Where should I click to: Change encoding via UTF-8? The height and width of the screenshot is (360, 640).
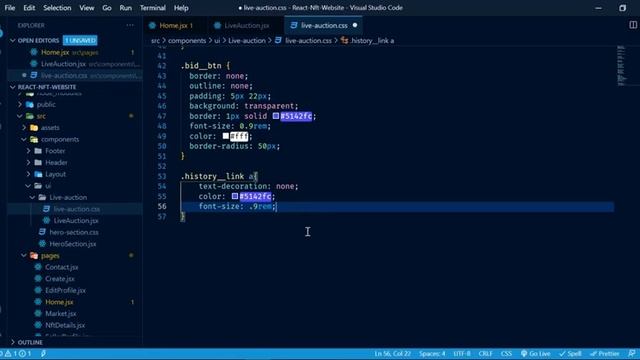pos(462,354)
